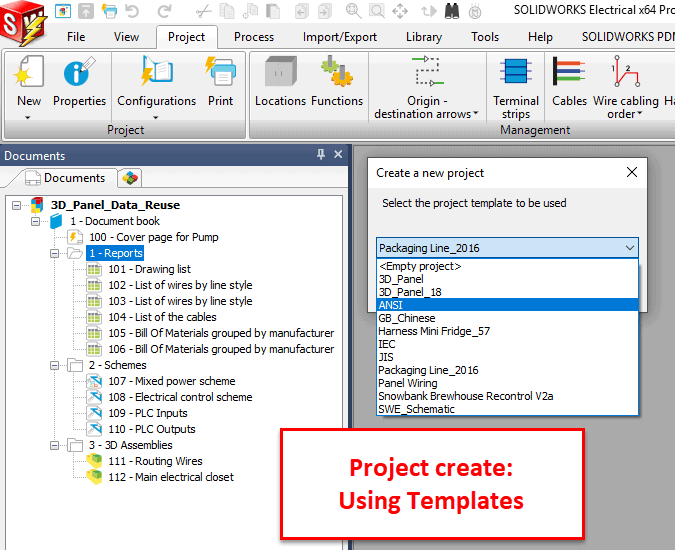Select 100 - Cover page for Pump
The height and width of the screenshot is (550, 675).
(154, 237)
